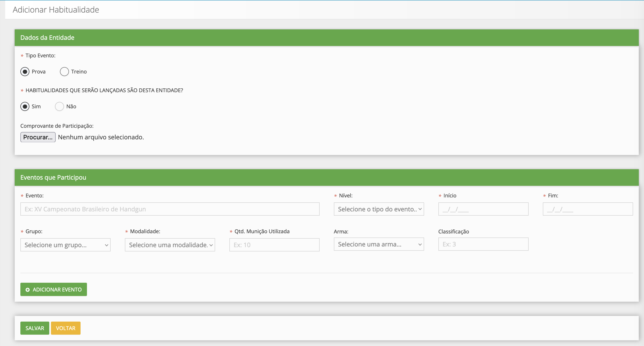Click the Início date field
The image size is (644, 346).
pyautogui.click(x=483, y=209)
